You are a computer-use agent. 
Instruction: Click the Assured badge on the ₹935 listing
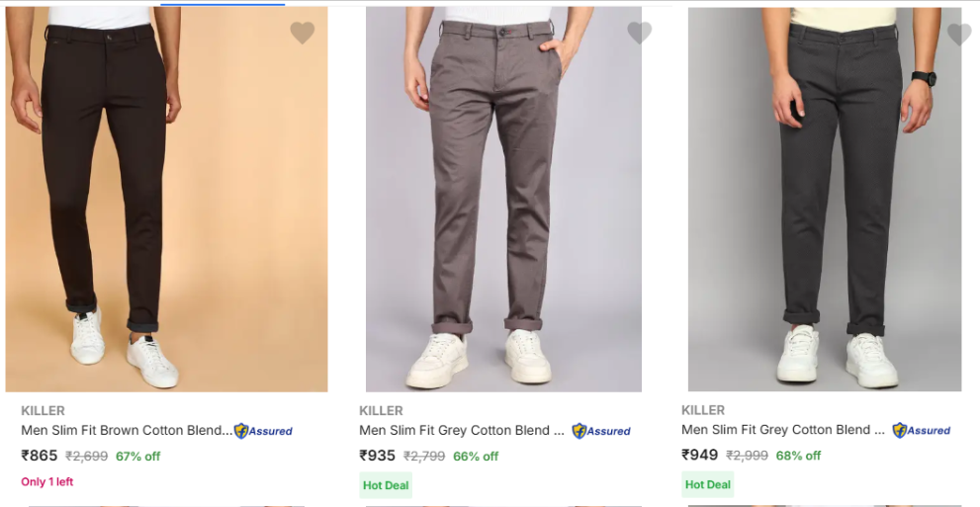point(601,431)
